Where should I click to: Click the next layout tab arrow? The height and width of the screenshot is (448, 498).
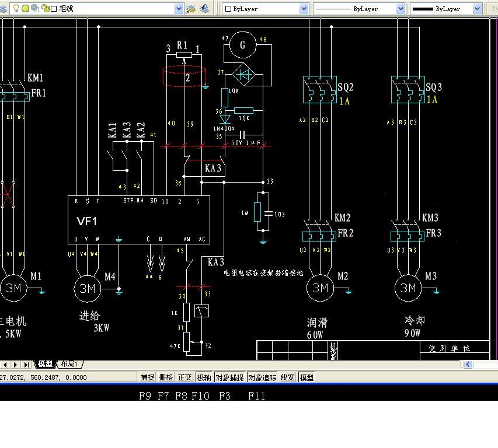[x=16, y=365]
